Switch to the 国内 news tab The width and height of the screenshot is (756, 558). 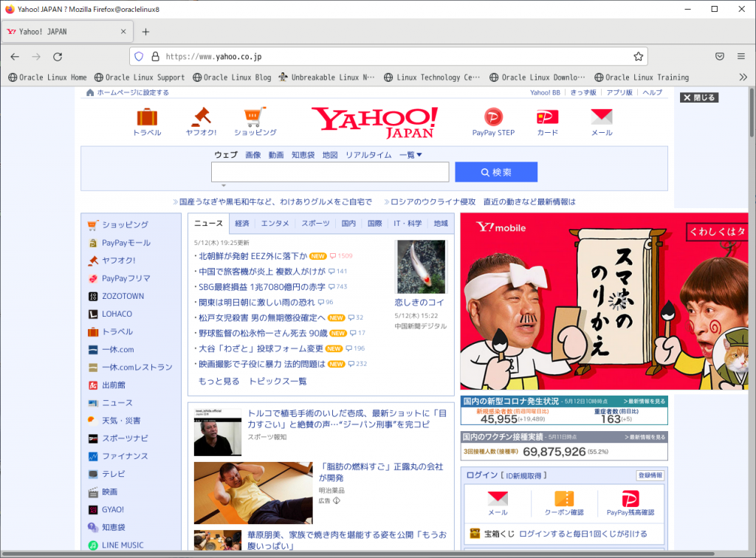(348, 223)
